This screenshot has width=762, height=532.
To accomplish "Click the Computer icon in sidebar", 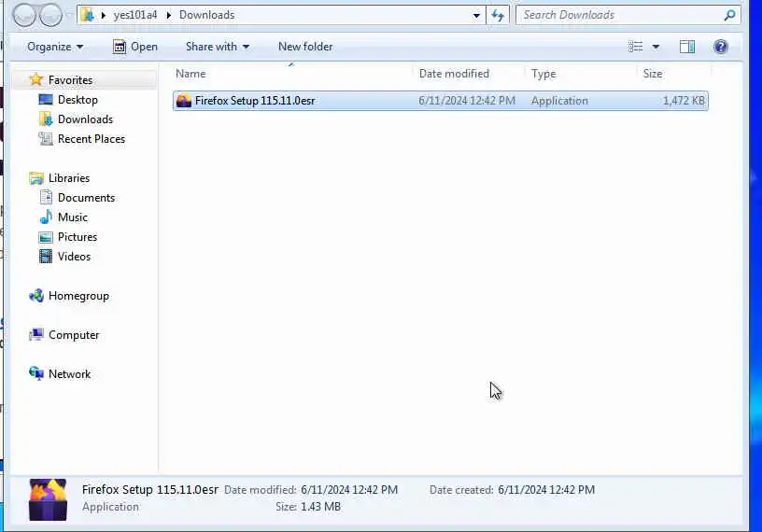I will point(36,335).
